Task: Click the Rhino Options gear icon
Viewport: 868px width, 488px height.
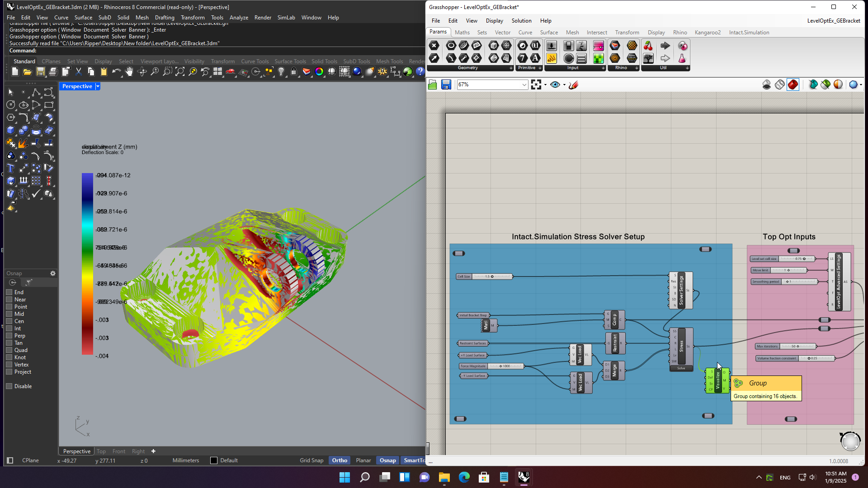Action: [x=382, y=72]
